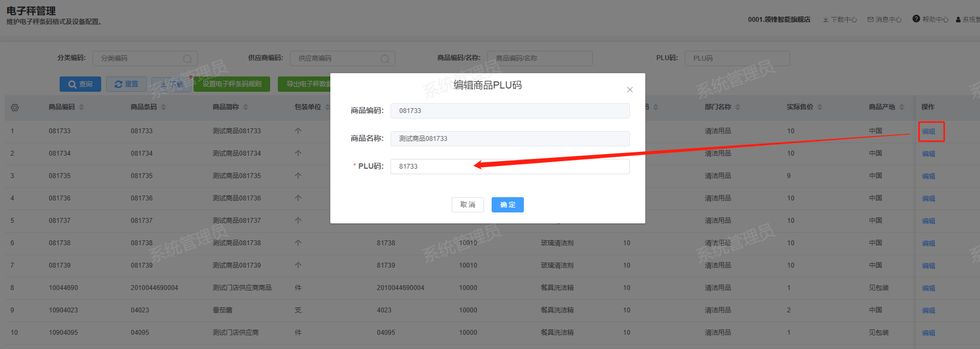Select the cell 测试门店供应商商品
This screenshot has width=980, height=349.
(x=242, y=288)
